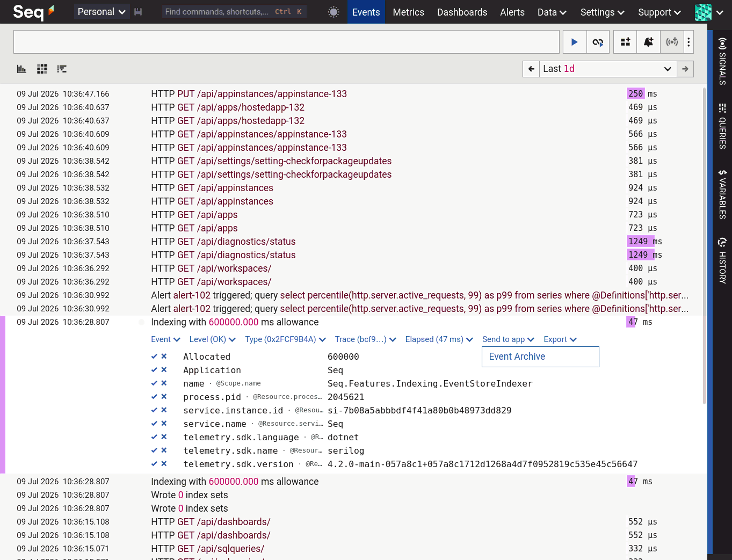Include the Allocated property checkmark
The height and width of the screenshot is (560, 732).
[x=154, y=356]
